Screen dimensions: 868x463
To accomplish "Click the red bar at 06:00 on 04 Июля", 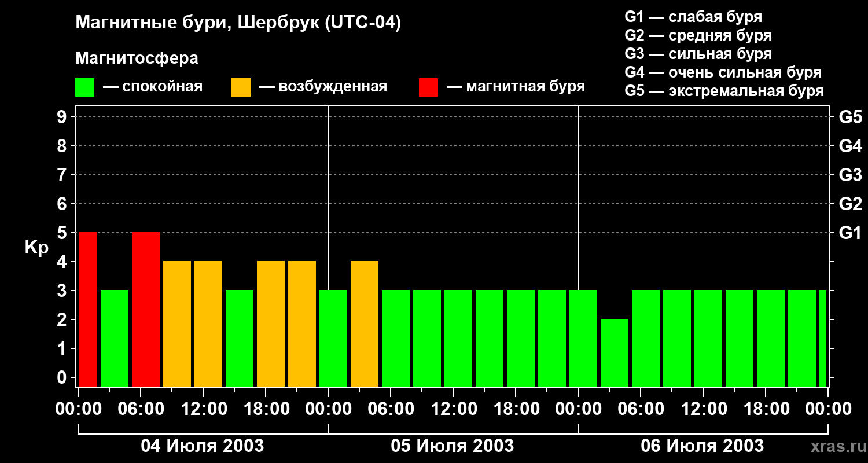I will pos(146,309).
